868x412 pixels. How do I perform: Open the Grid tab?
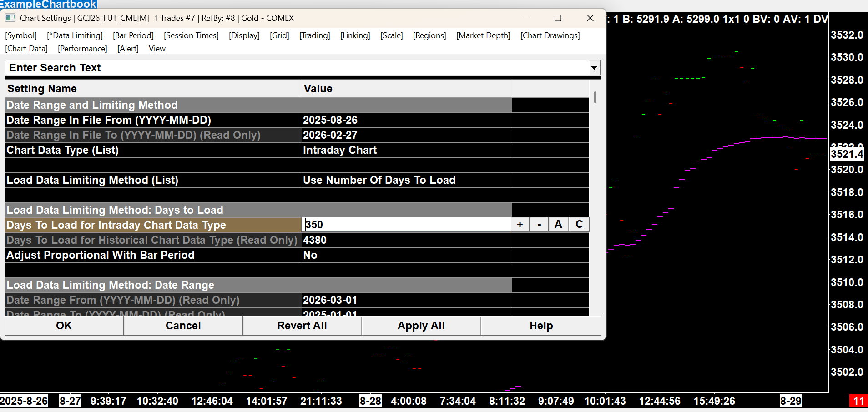pos(279,35)
